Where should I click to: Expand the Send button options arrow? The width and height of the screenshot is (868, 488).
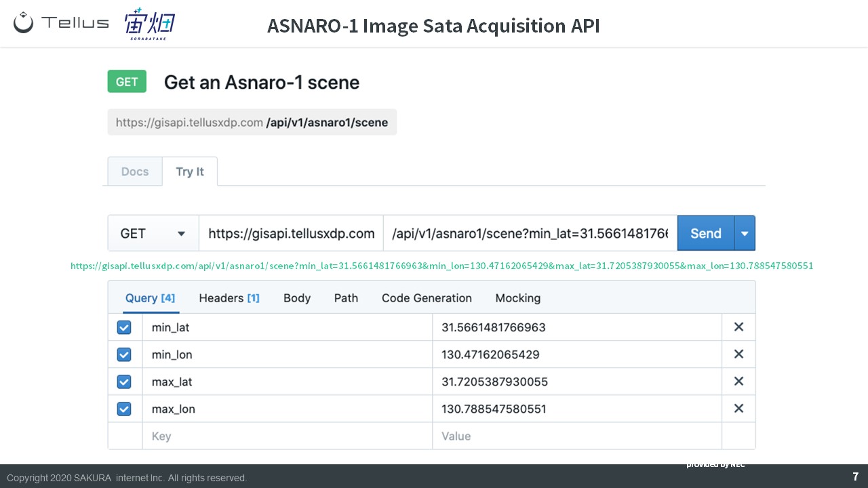point(745,233)
